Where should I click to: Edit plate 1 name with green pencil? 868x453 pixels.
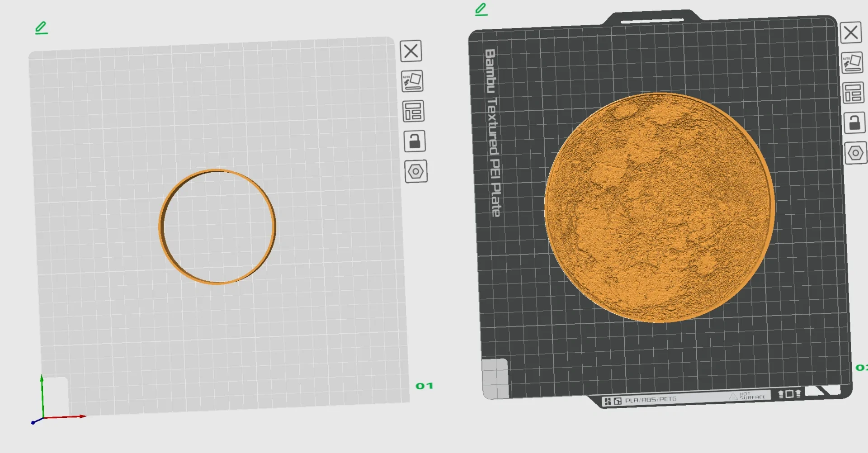pos(41,28)
